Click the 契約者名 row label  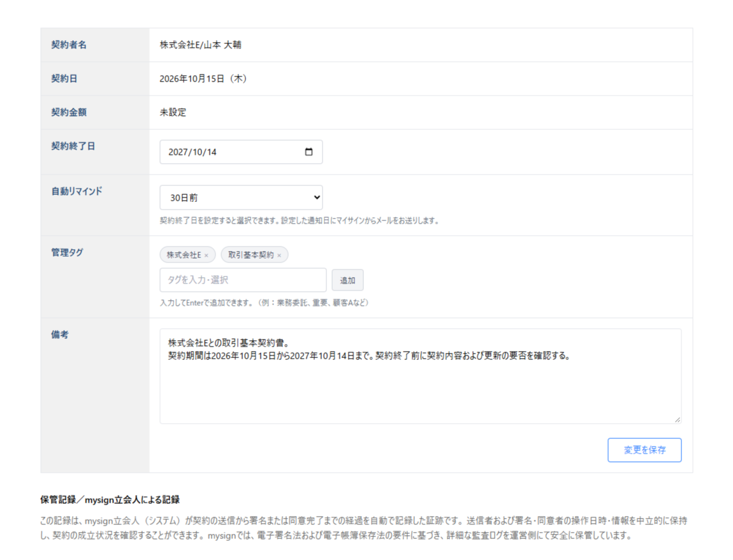[69, 45]
